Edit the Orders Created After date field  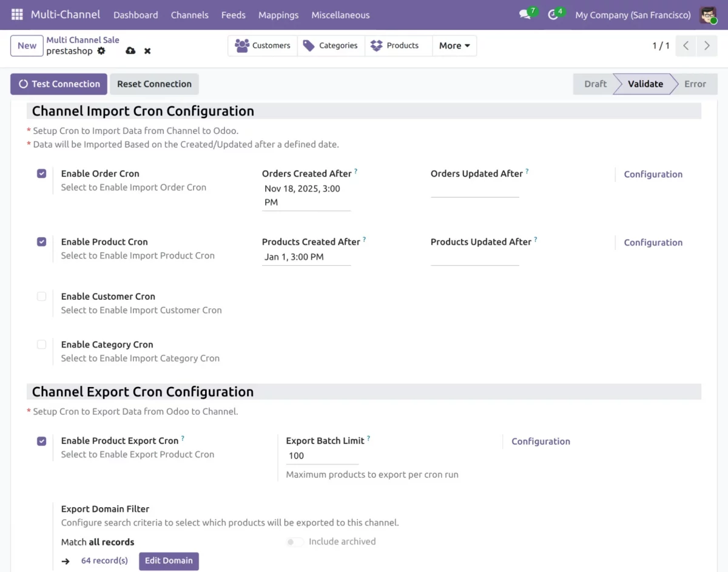point(306,196)
